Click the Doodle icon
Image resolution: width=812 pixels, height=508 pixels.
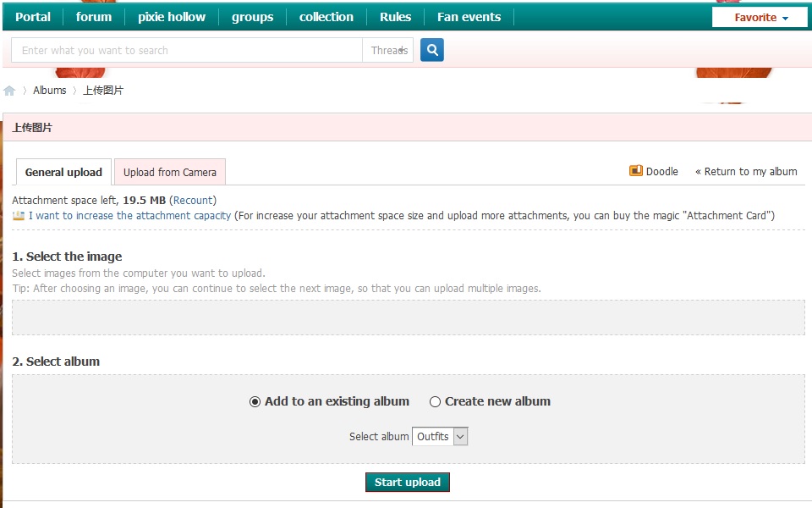(636, 171)
